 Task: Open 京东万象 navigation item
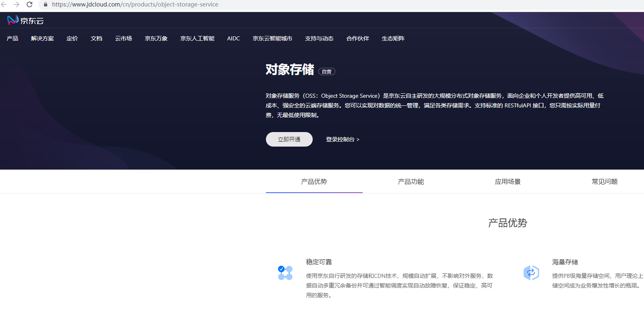click(156, 38)
